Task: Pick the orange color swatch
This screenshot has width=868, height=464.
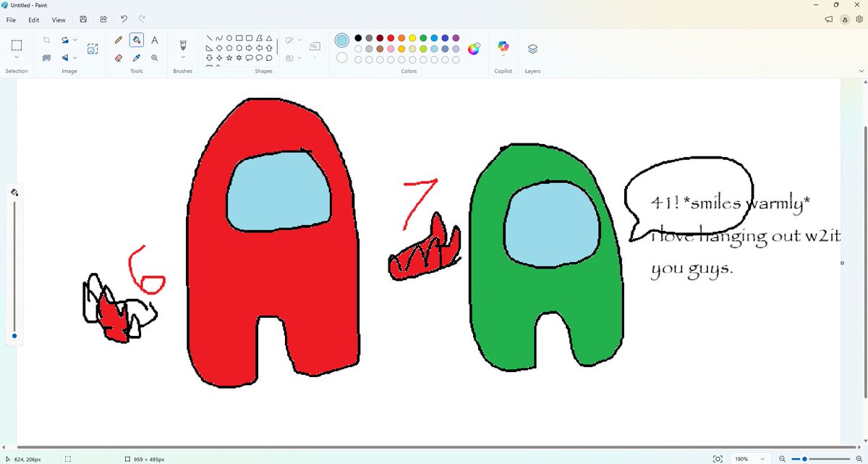Action: pos(401,38)
